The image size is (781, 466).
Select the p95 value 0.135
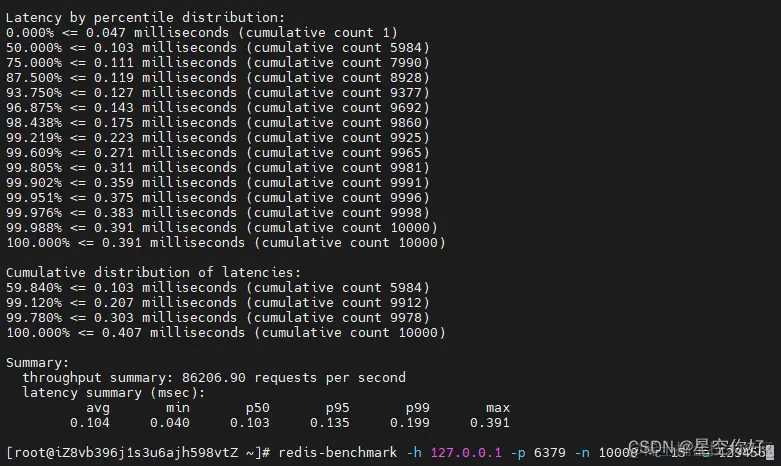(330, 423)
